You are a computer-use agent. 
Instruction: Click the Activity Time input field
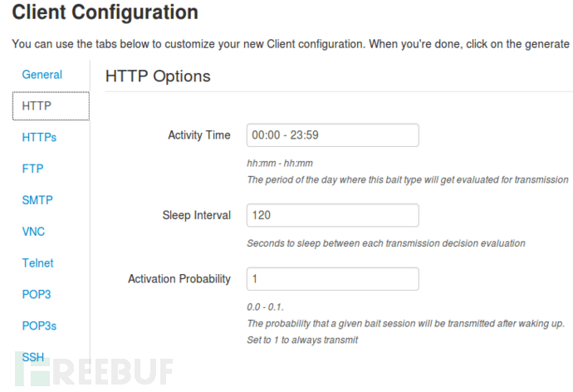(332, 135)
